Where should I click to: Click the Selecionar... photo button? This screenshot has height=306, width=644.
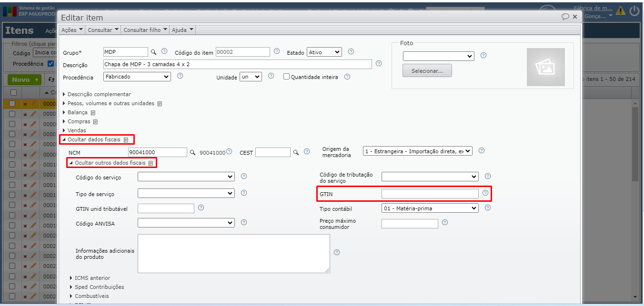tap(427, 70)
